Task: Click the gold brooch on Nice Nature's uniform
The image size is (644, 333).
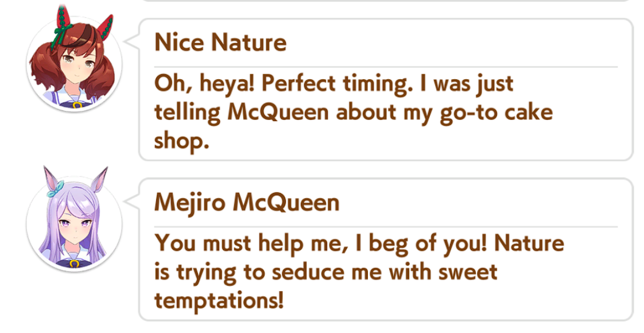Action: [x=77, y=105]
